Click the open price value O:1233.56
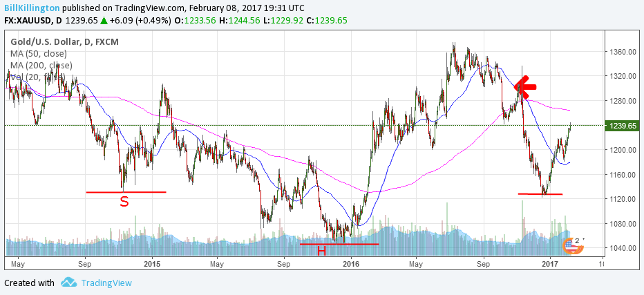The height and width of the screenshot is (295, 644). click(x=196, y=21)
